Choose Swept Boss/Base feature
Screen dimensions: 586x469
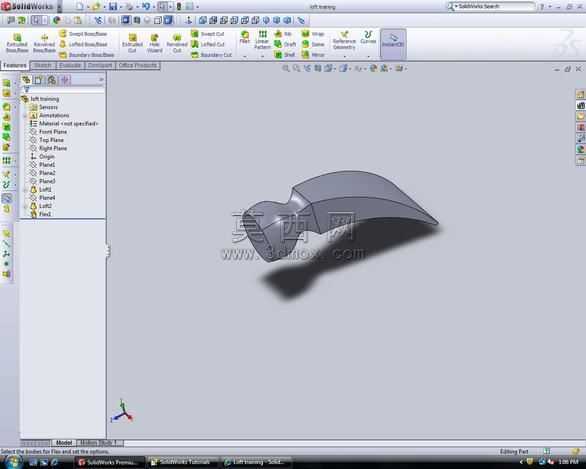(x=83, y=34)
